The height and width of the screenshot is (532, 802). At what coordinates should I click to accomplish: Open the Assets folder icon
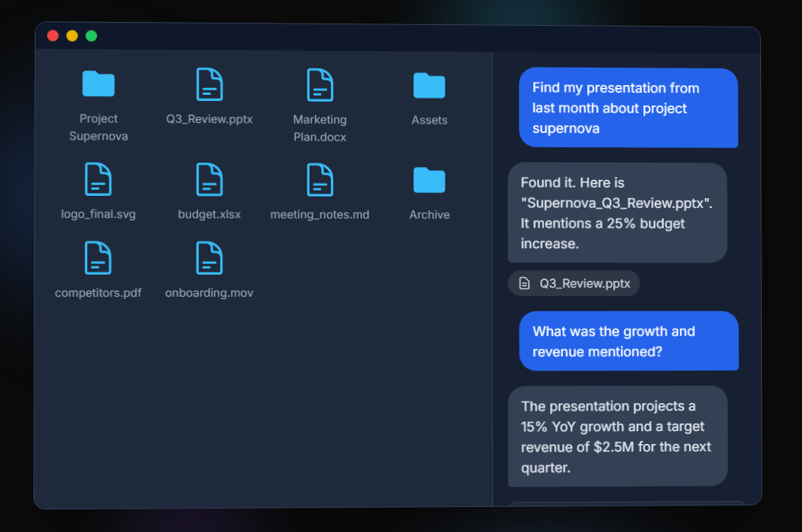pyautogui.click(x=429, y=86)
